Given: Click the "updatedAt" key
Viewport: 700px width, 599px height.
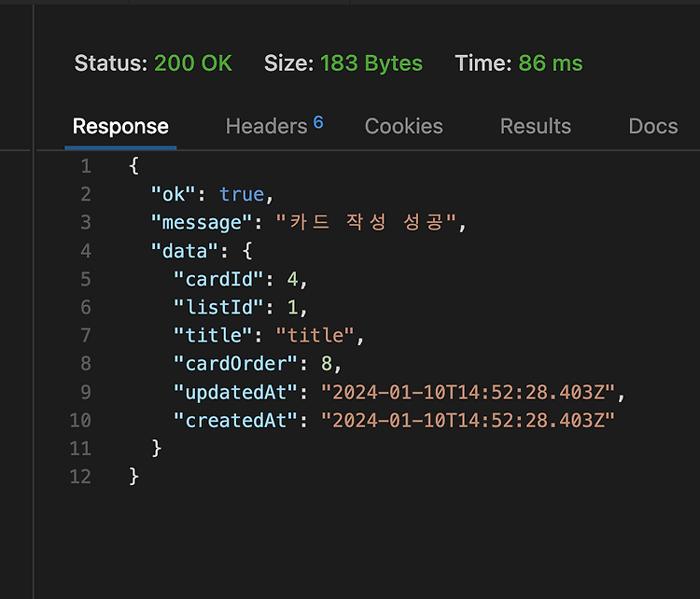Looking at the screenshot, I should [235, 393].
